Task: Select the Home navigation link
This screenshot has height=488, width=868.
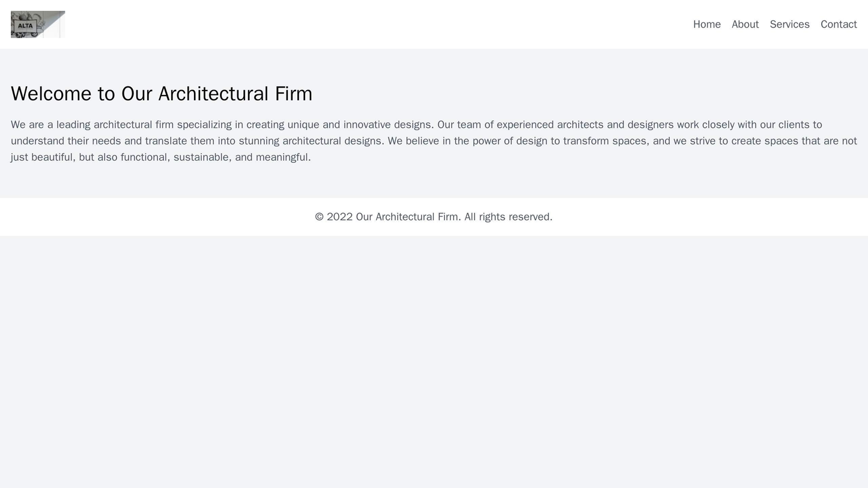Action: click(708, 24)
